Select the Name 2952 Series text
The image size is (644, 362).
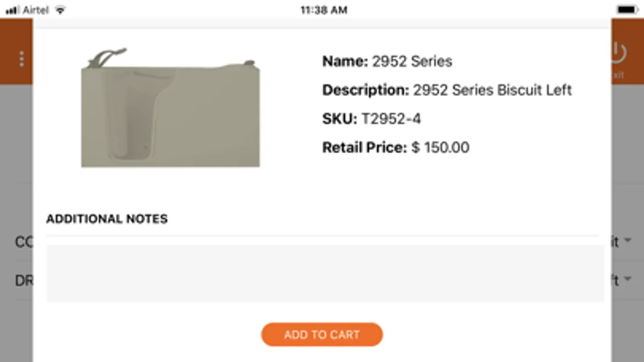coord(387,62)
